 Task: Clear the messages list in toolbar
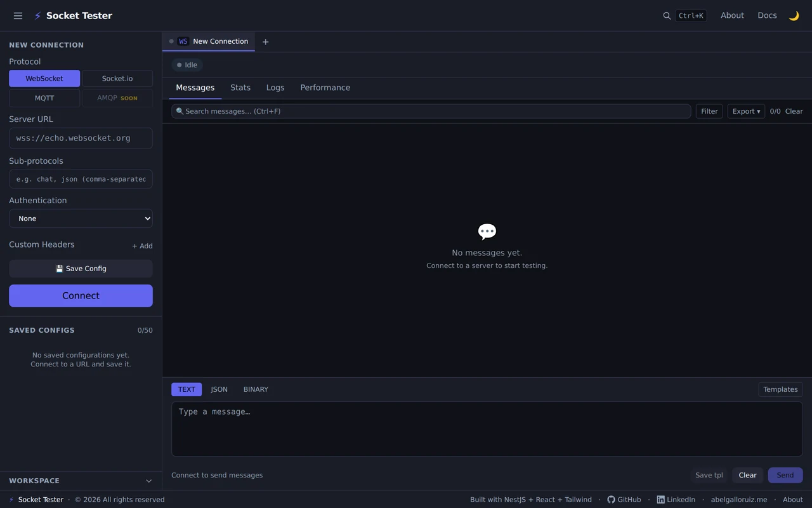tap(794, 111)
